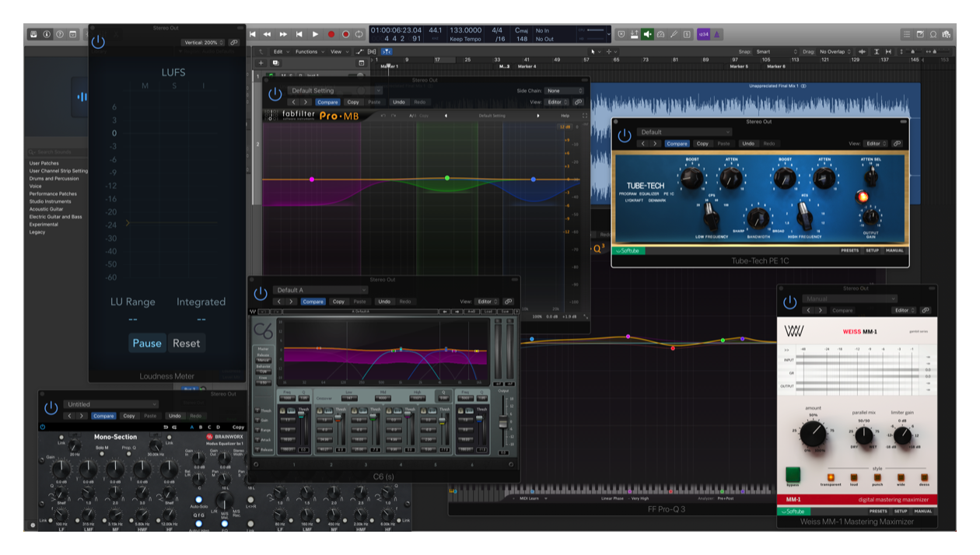This screenshot has height=555, width=980.
Task: Click the green bypass button on Weiss MM-1
Action: coord(793,473)
